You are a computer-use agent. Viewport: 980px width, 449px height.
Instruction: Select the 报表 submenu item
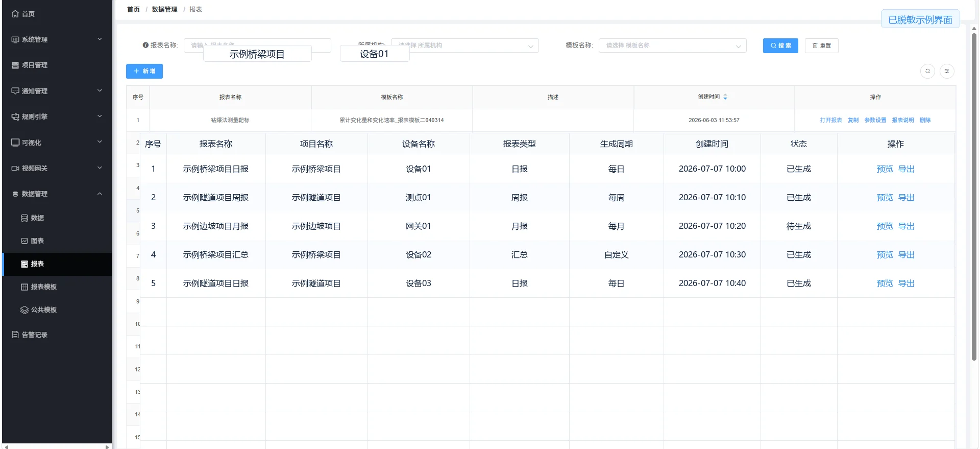pos(57,264)
